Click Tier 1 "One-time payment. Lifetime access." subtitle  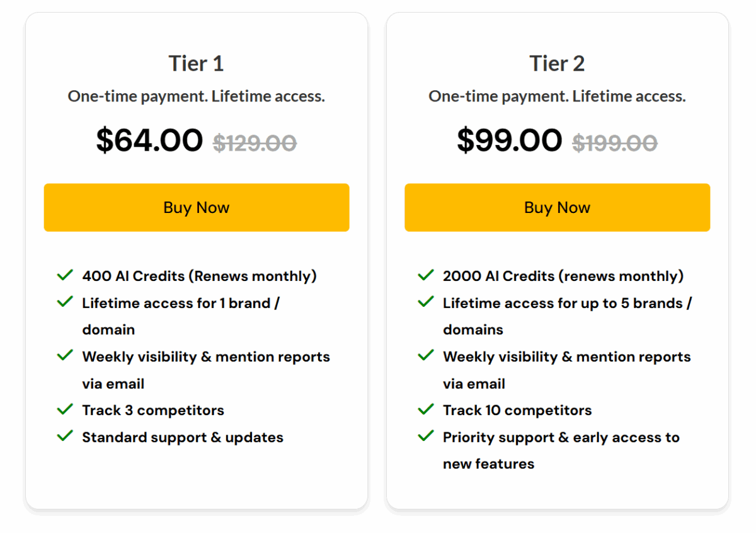(x=196, y=96)
